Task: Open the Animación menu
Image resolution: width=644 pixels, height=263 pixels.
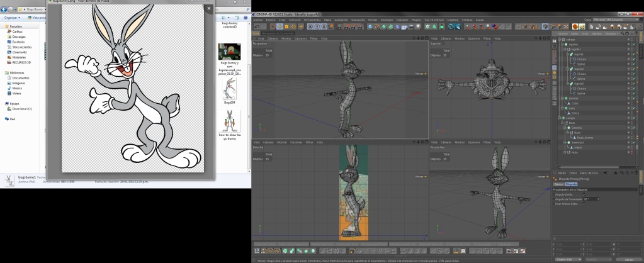Action: tap(341, 20)
